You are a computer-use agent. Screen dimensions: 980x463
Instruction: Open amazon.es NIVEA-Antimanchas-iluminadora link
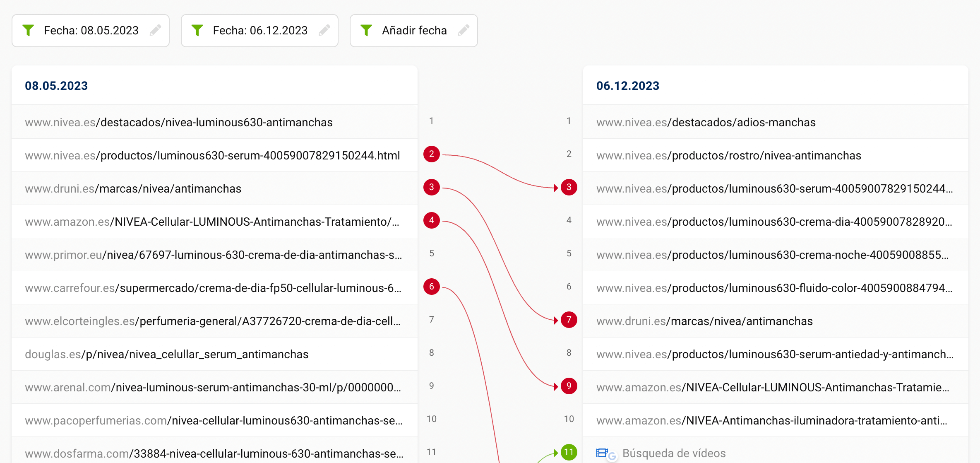point(772,421)
